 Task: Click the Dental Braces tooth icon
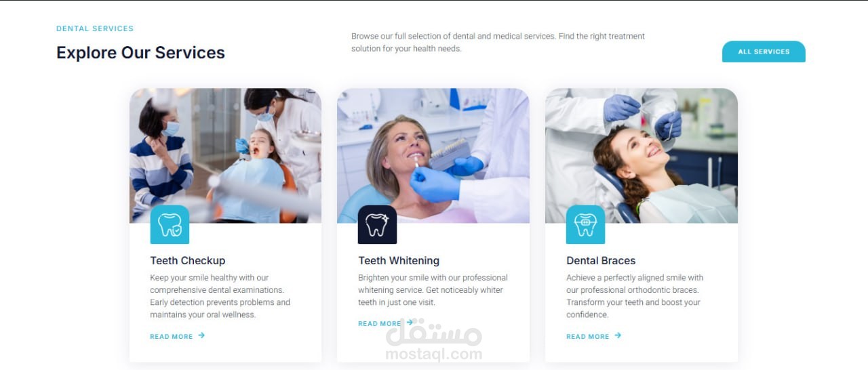[x=585, y=224]
